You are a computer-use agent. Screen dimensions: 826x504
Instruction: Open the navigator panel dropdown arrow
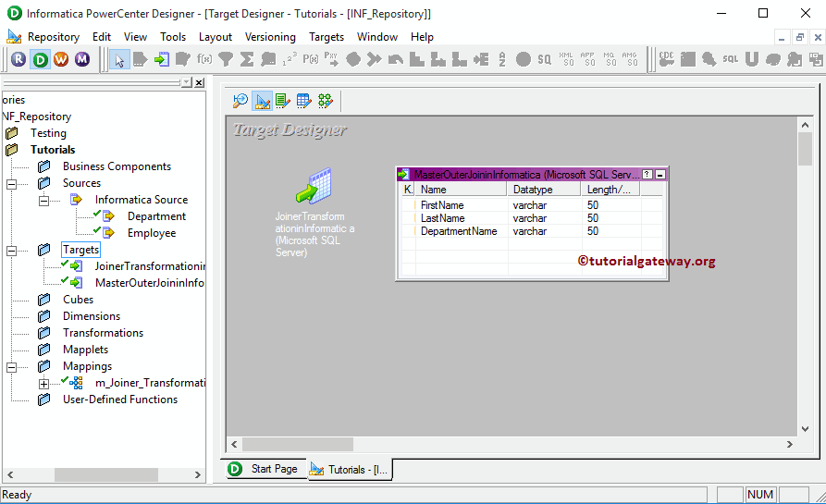click(x=187, y=82)
